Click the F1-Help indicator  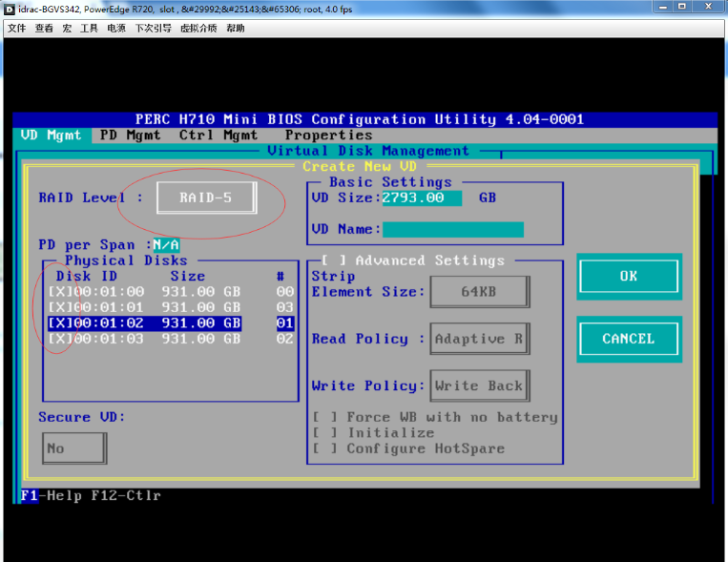[x=52, y=495]
